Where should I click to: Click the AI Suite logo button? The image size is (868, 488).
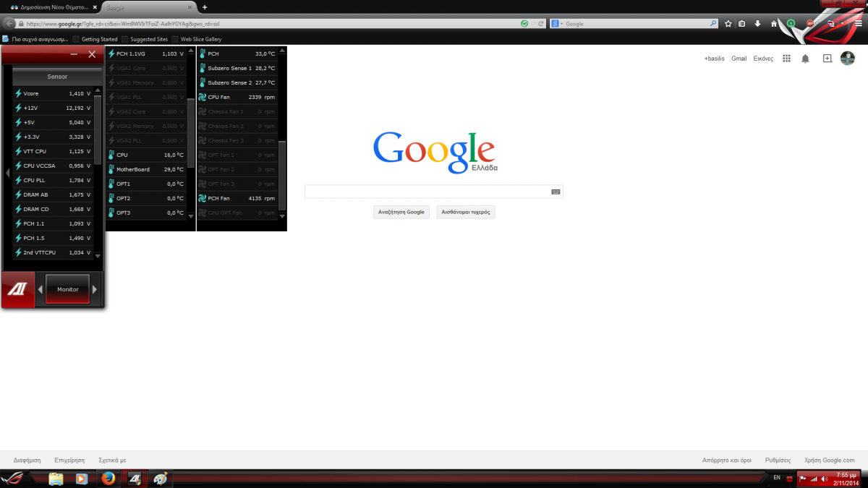click(17, 290)
